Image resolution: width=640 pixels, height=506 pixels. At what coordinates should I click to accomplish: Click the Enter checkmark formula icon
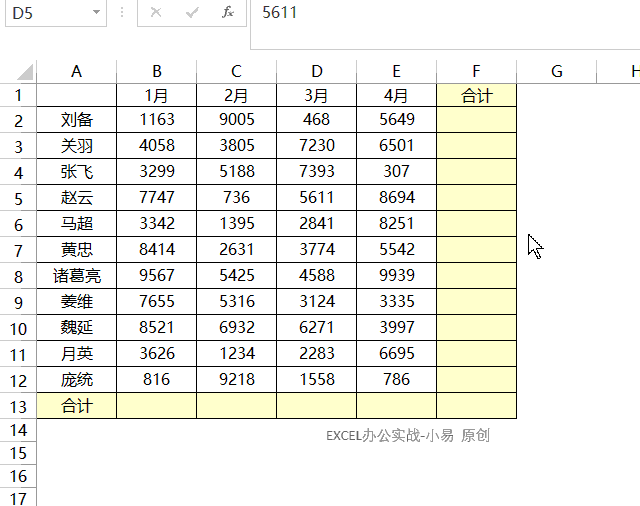(x=192, y=13)
